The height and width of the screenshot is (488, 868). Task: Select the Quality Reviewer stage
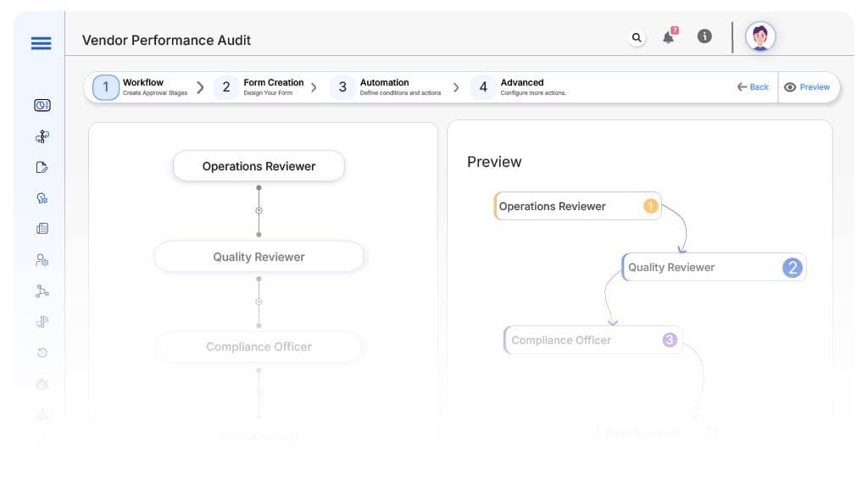pyautogui.click(x=259, y=257)
